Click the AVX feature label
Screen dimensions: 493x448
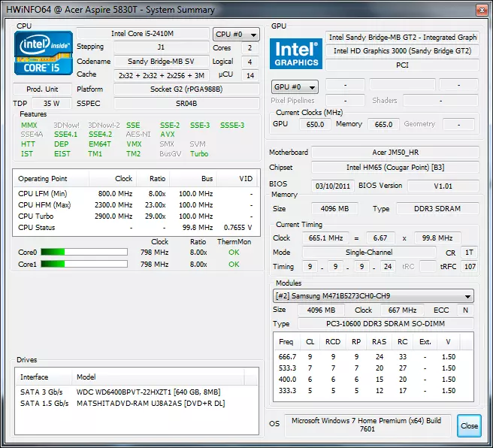click(167, 135)
